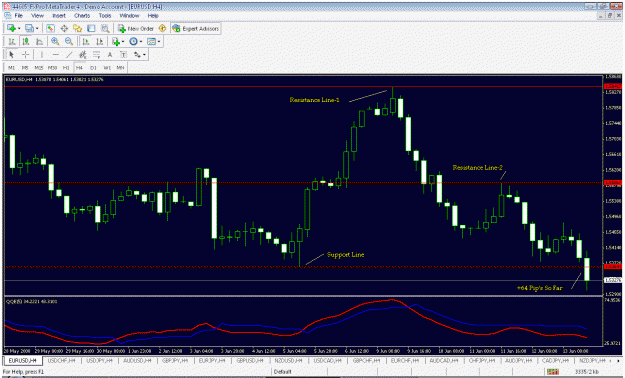This screenshot has width=625, height=378.
Task: Open the Periods clock dropdown
Action: [x=141, y=41]
